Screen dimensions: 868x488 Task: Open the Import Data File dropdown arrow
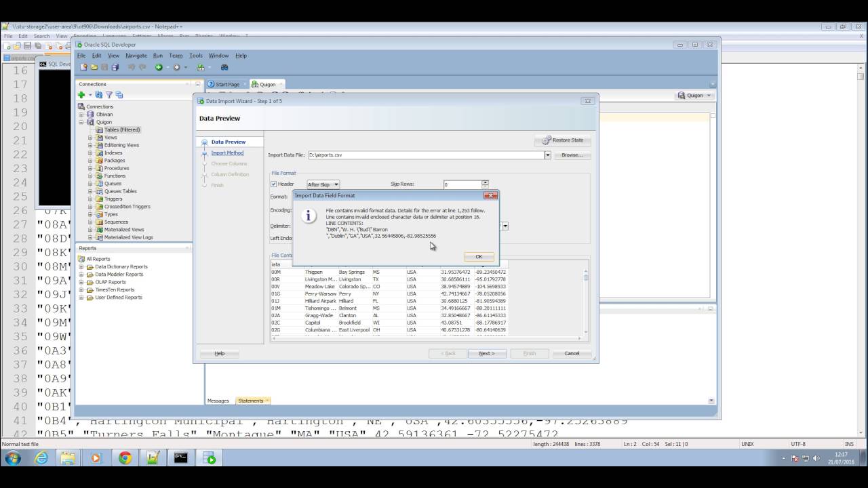click(x=547, y=155)
